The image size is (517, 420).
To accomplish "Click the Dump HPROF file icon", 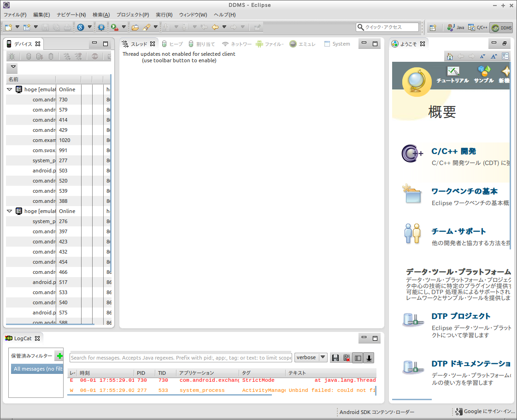I will point(40,56).
